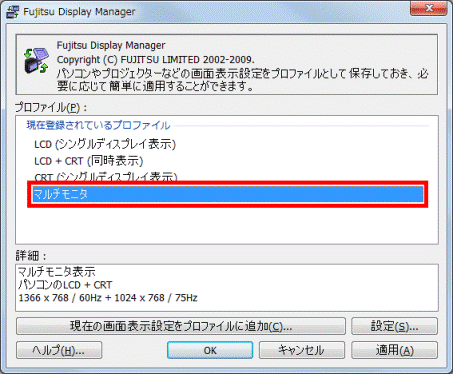
Task: Open ヘルプ(H)... help
Action: click(x=59, y=350)
